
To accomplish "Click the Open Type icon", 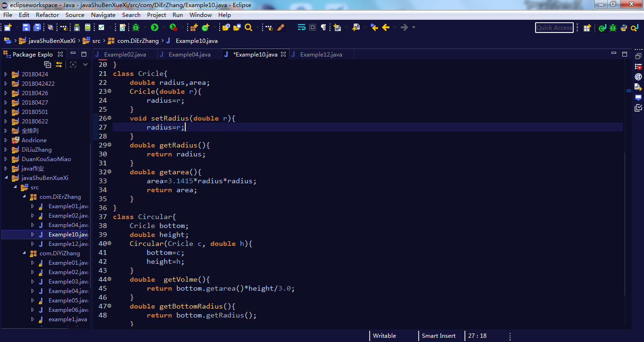I will pos(226,27).
